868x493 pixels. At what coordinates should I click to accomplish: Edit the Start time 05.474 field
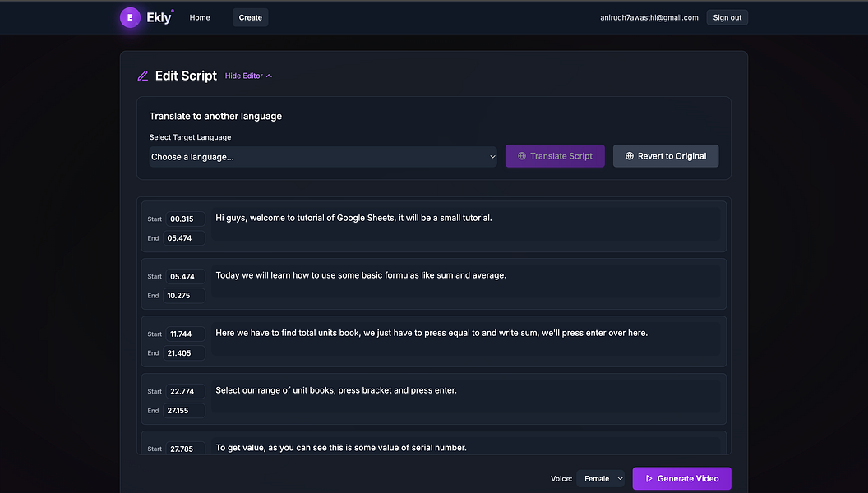(x=186, y=277)
